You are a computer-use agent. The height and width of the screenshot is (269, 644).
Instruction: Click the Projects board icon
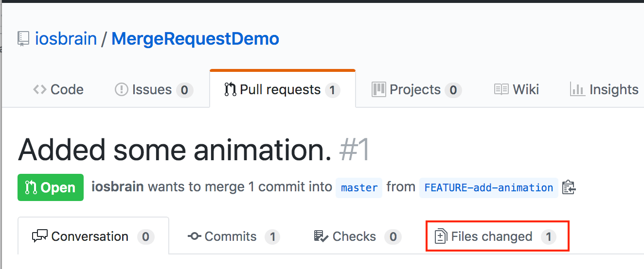pyautogui.click(x=378, y=89)
